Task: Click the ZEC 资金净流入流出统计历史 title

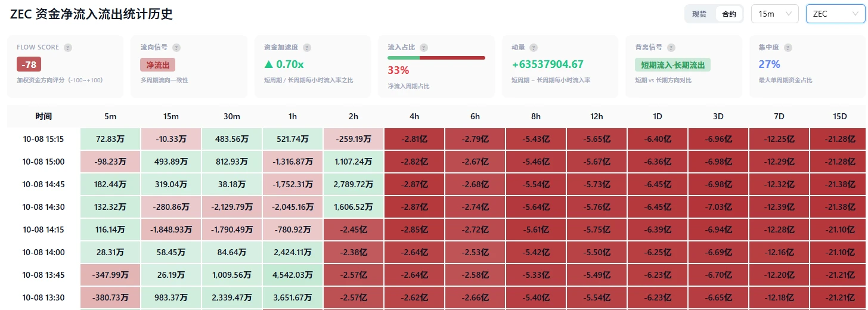Action: tap(92, 14)
